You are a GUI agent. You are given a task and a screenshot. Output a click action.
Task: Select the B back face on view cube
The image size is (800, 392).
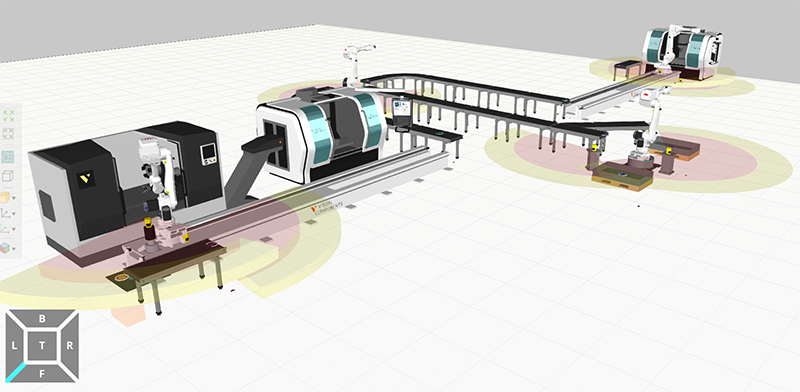[x=42, y=318]
